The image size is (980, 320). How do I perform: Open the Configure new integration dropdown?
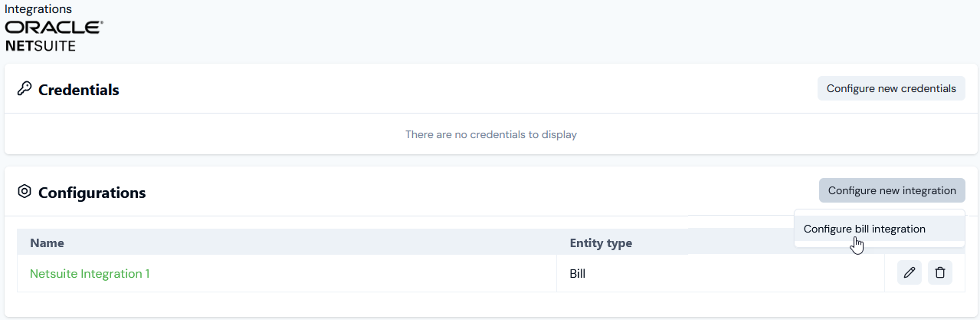point(892,190)
